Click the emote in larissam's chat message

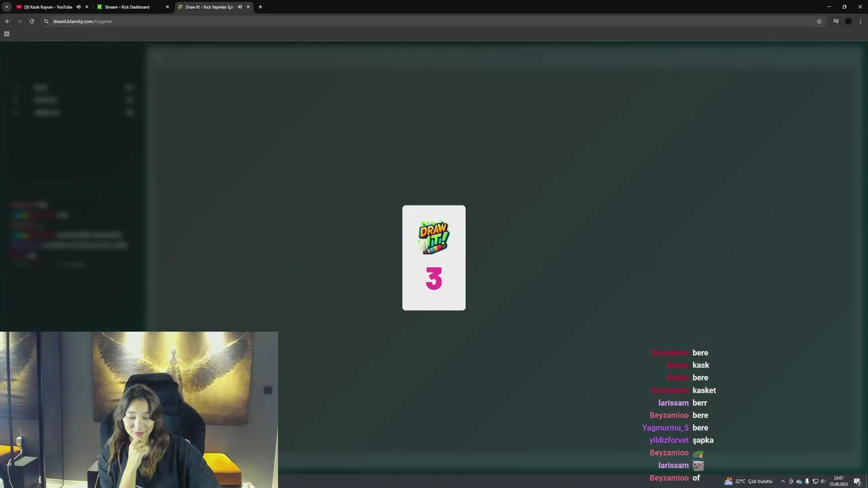pos(698,466)
